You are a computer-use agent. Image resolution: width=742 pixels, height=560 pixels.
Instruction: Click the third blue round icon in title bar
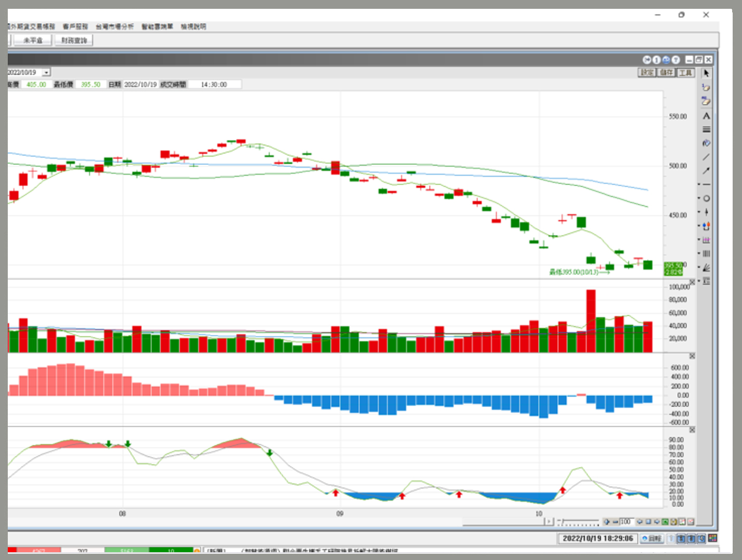pyautogui.click(x=666, y=60)
